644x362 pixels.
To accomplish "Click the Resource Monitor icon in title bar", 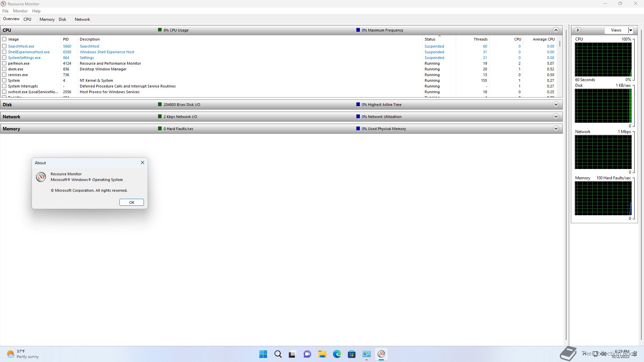I will pyautogui.click(x=3, y=4).
